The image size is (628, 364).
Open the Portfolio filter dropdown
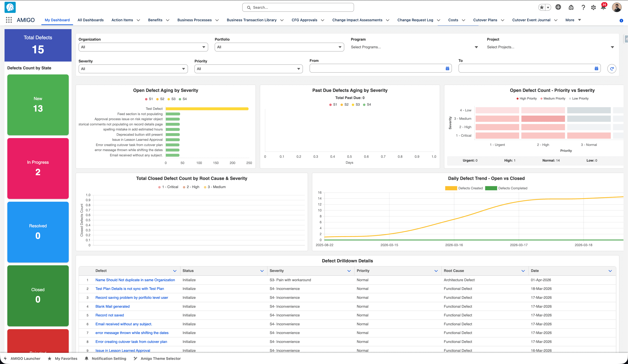click(279, 47)
